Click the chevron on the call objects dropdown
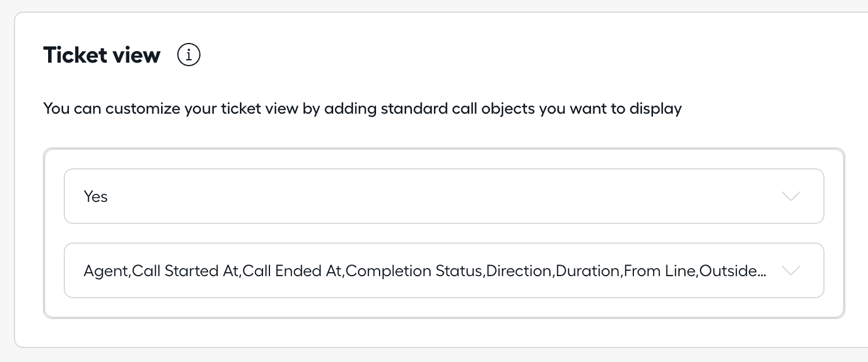 [790, 270]
